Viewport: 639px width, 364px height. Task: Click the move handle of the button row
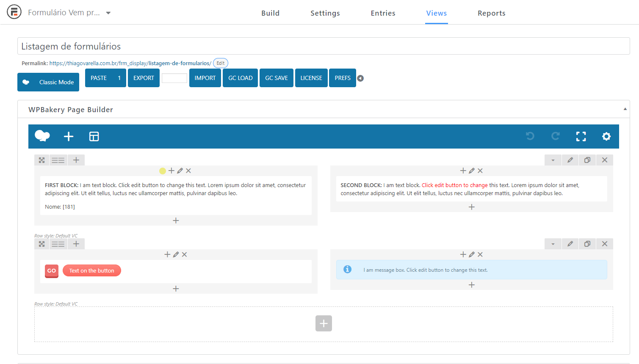42,244
